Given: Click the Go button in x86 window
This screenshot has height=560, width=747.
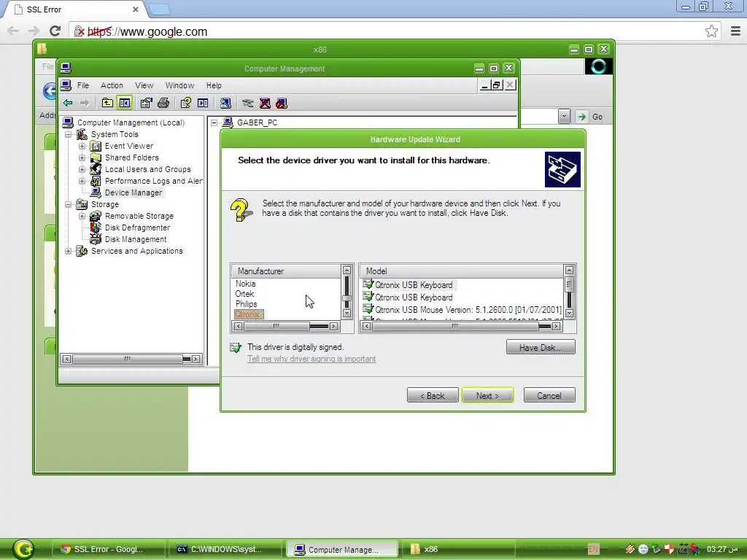Looking at the screenshot, I should tap(589, 117).
